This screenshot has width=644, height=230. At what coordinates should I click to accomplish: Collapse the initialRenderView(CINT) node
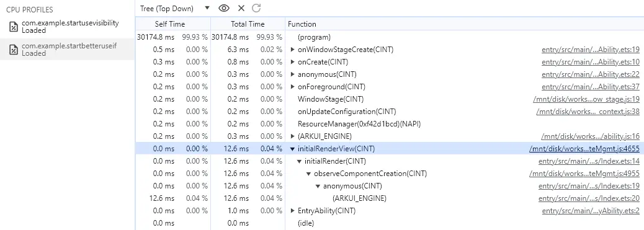click(x=292, y=149)
